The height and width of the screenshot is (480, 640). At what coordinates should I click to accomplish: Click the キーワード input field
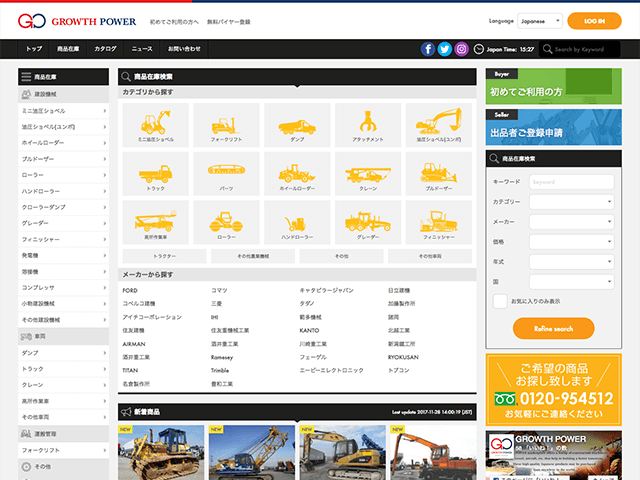571,182
